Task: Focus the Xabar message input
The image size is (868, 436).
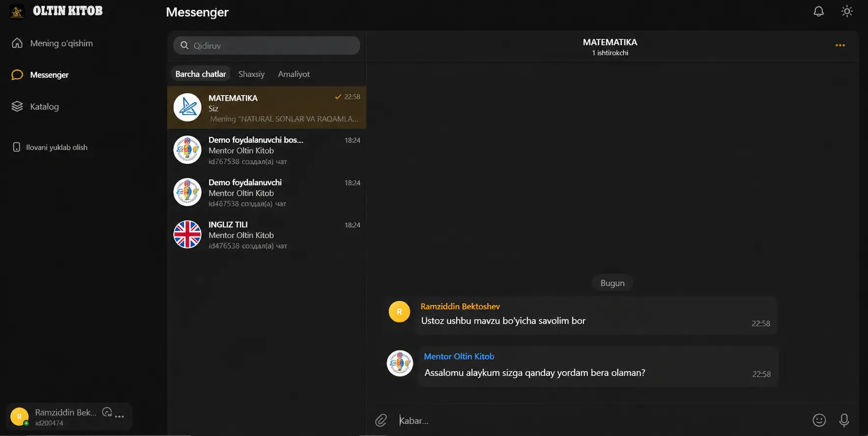Action: pyautogui.click(x=601, y=420)
